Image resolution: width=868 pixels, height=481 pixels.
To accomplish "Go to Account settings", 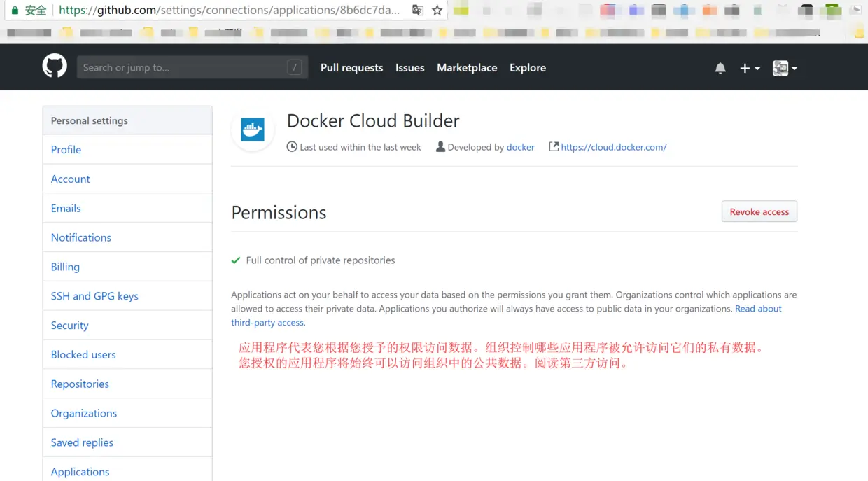I will pyautogui.click(x=127, y=179).
